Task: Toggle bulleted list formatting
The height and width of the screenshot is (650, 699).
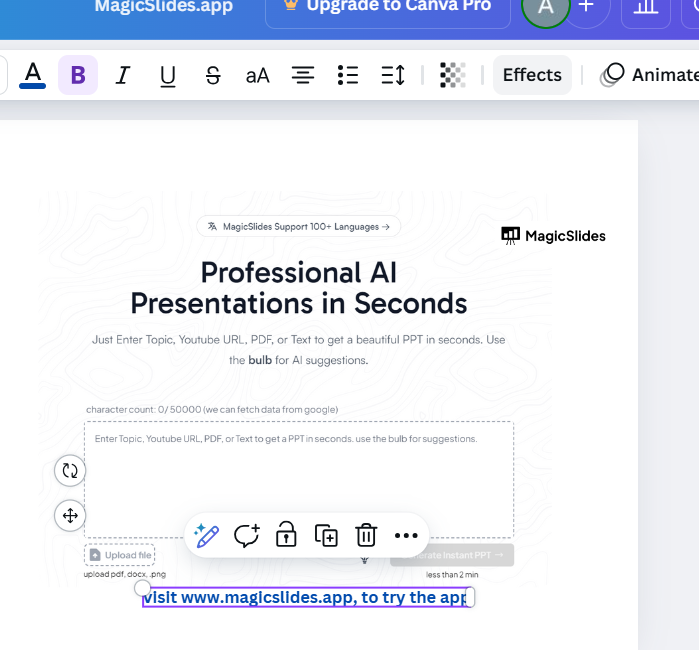Action: tap(348, 75)
